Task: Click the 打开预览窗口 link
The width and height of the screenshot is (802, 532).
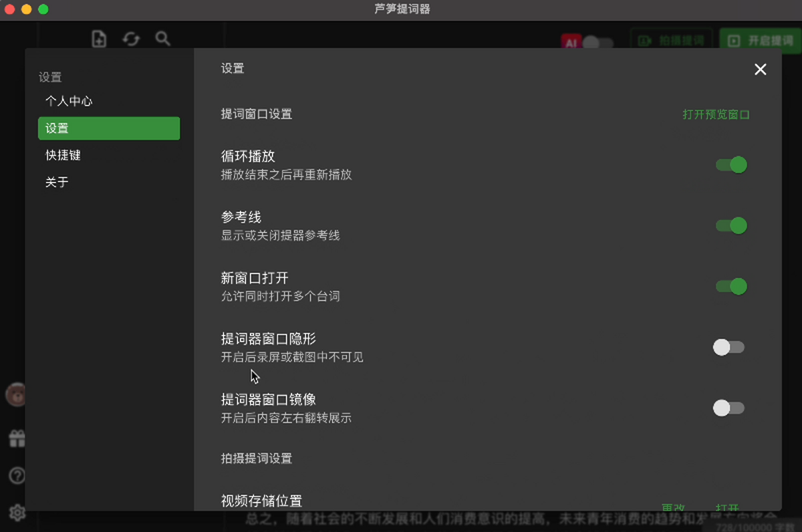Action: click(x=716, y=114)
